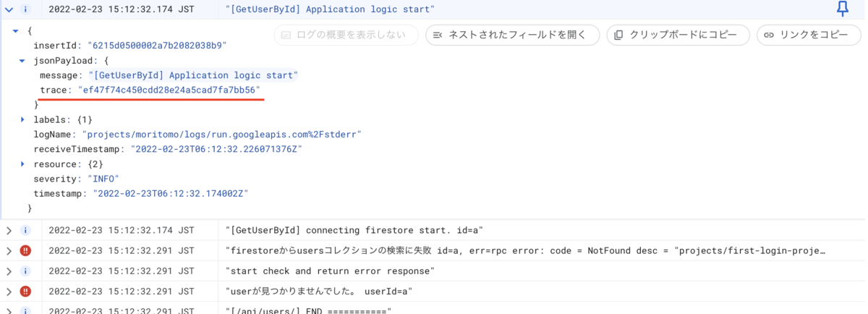Click the header summary [GetUserById] Application logic start
The height and width of the screenshot is (314, 868).
click(330, 9)
